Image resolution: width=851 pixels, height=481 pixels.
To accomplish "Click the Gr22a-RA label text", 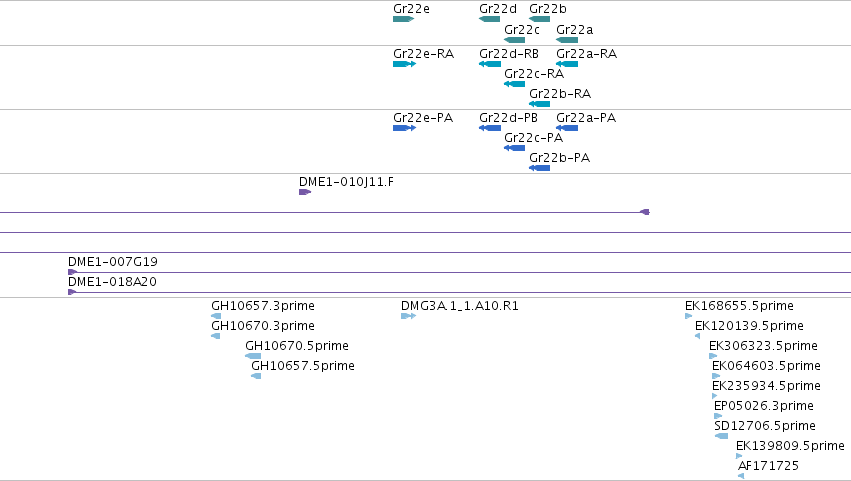I will pyautogui.click(x=587, y=54).
